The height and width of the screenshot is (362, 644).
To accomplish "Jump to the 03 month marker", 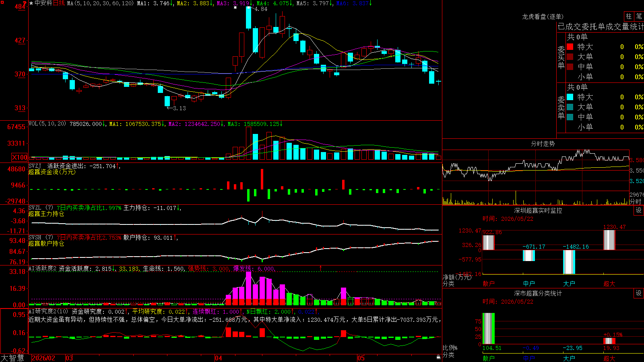I will click(x=69, y=358).
